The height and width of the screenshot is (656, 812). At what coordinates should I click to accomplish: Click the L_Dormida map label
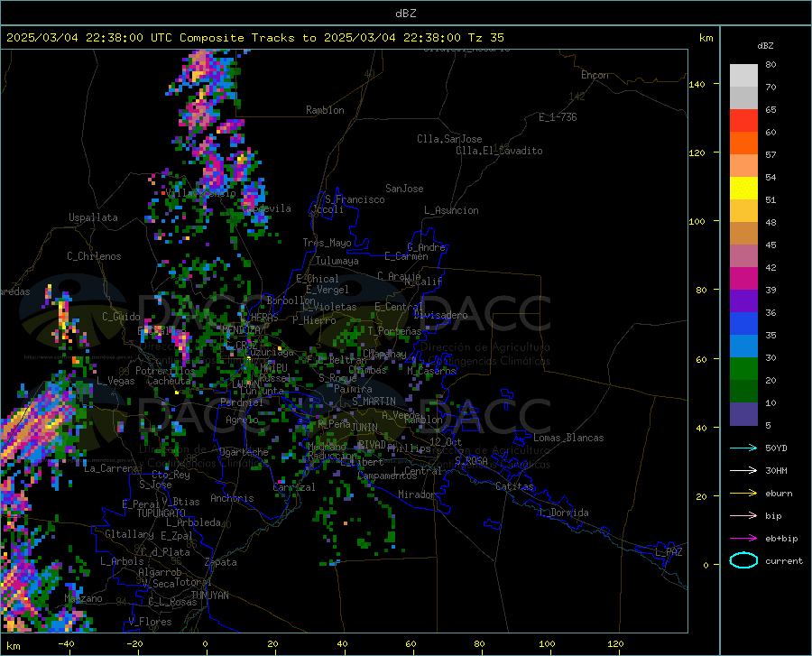[x=563, y=513]
